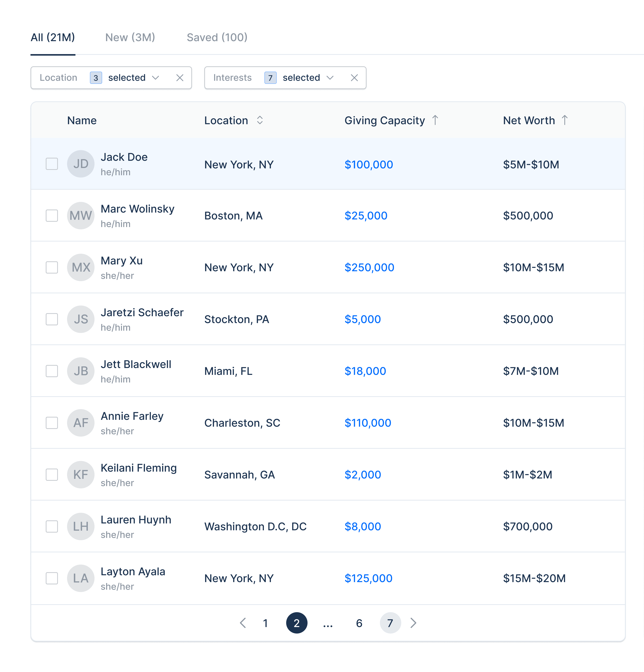Click Net Worth sort arrow

point(564,120)
